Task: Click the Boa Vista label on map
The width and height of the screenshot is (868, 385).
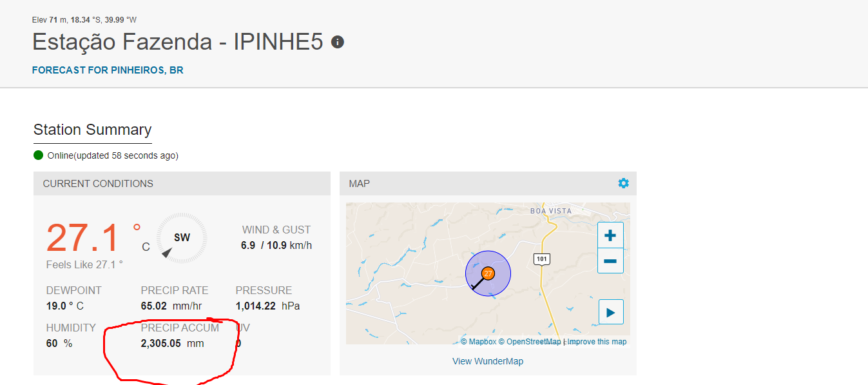Action: [x=551, y=211]
